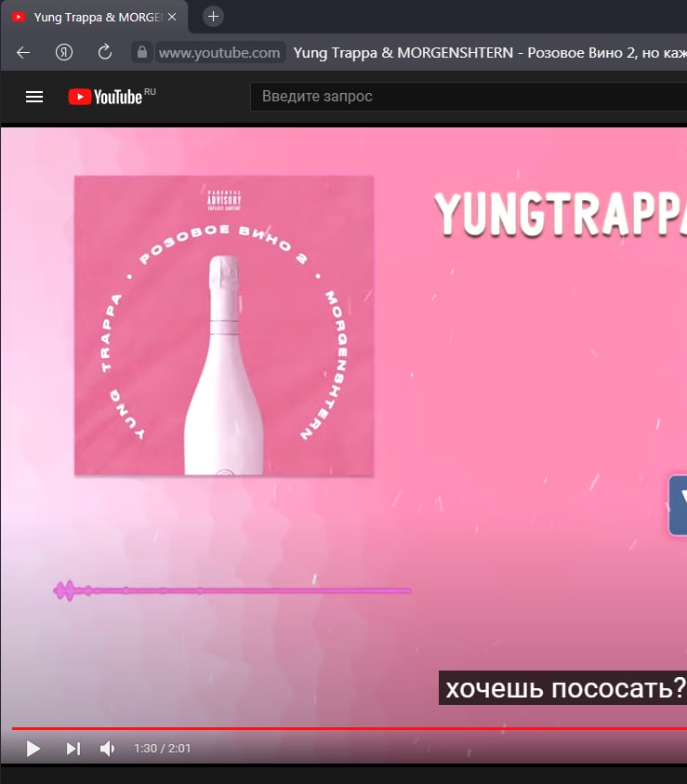This screenshot has height=784, width=687.
Task: Click the 1:30 / 2:01 time display
Action: point(162,749)
